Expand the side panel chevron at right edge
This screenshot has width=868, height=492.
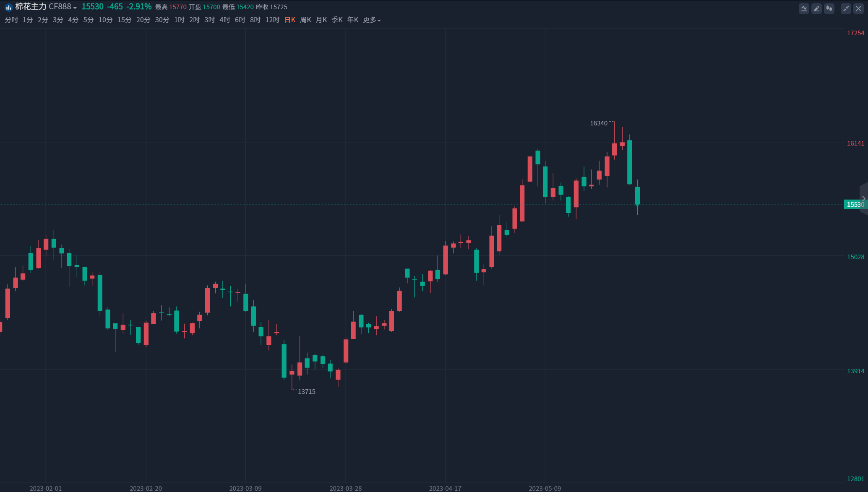pos(864,199)
